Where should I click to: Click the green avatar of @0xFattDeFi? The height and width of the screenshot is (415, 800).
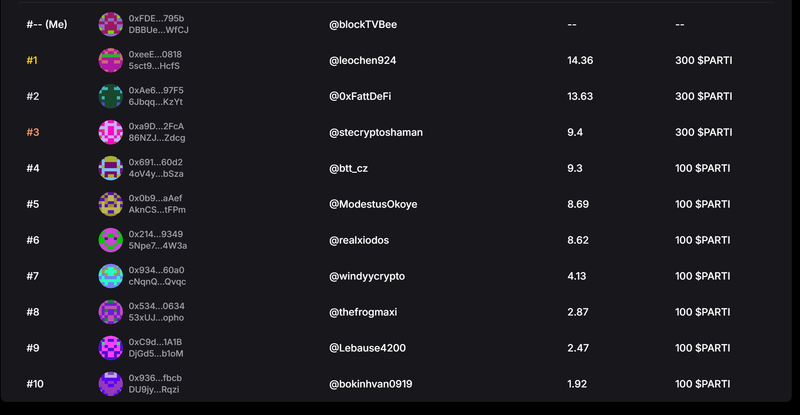coord(110,96)
